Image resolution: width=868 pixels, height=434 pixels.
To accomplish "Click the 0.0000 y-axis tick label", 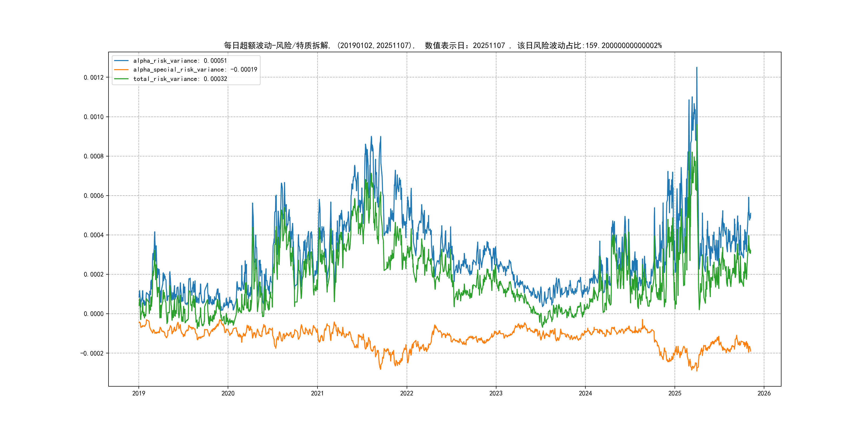I will coord(94,314).
